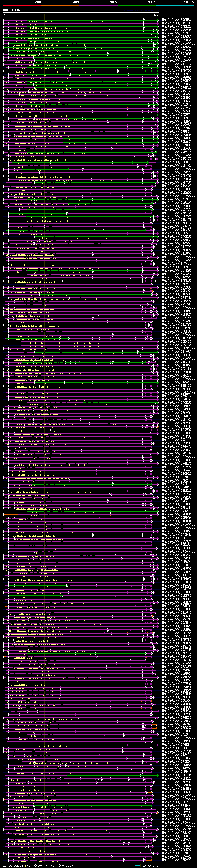Image resolution: width=197 pixels, height=868 pixels.
Task: Click hit label UniRef100_B9GF15
Action: point(177,88)
